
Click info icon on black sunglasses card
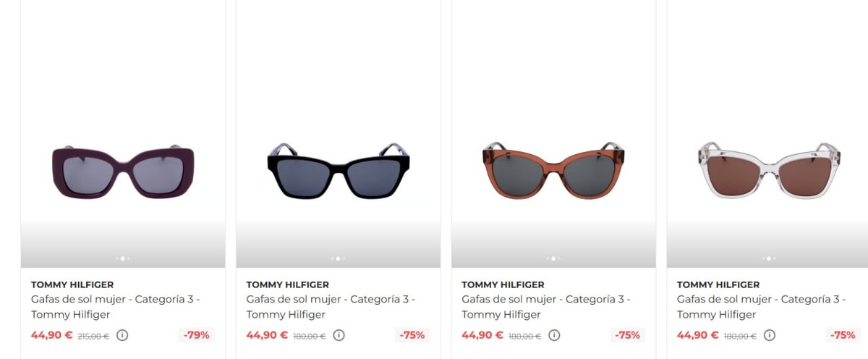tap(339, 335)
